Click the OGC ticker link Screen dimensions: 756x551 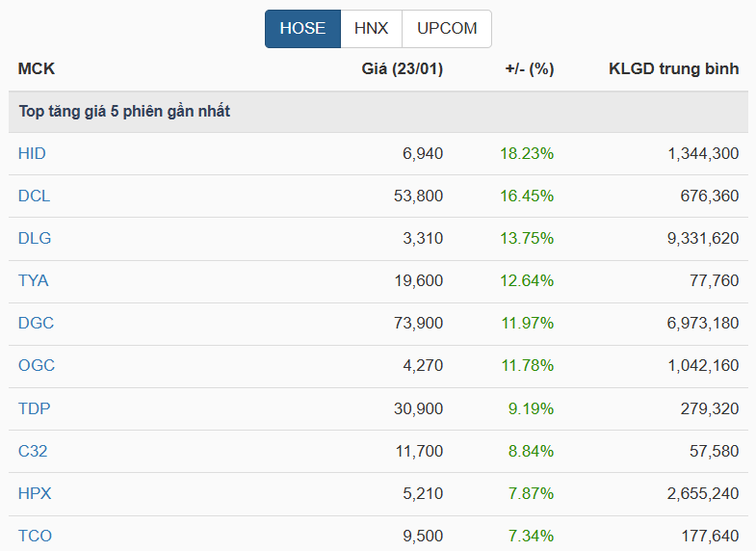37,365
